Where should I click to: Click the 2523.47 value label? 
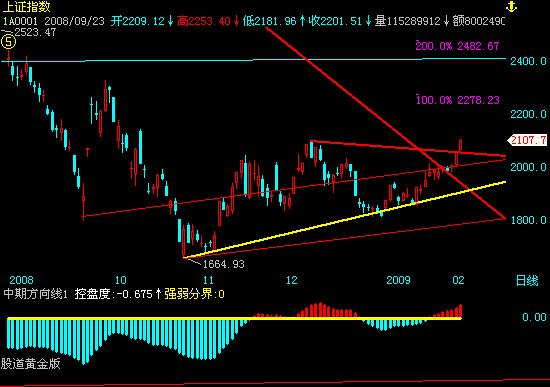35,32
